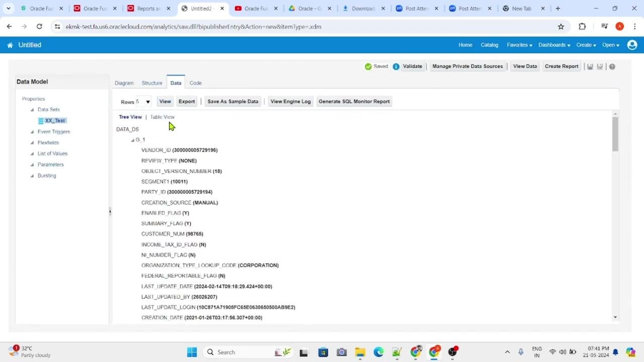Show hidden system tray icons
This screenshot has height=362, width=644.
507,352
